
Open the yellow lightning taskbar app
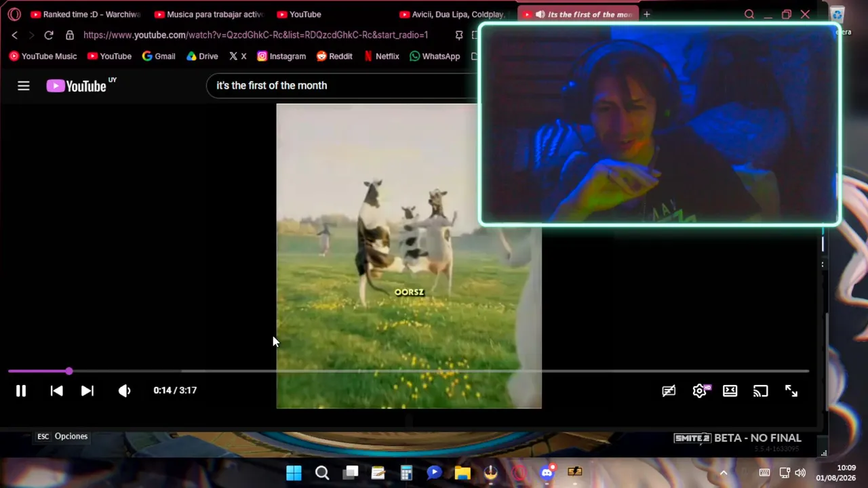click(575, 472)
